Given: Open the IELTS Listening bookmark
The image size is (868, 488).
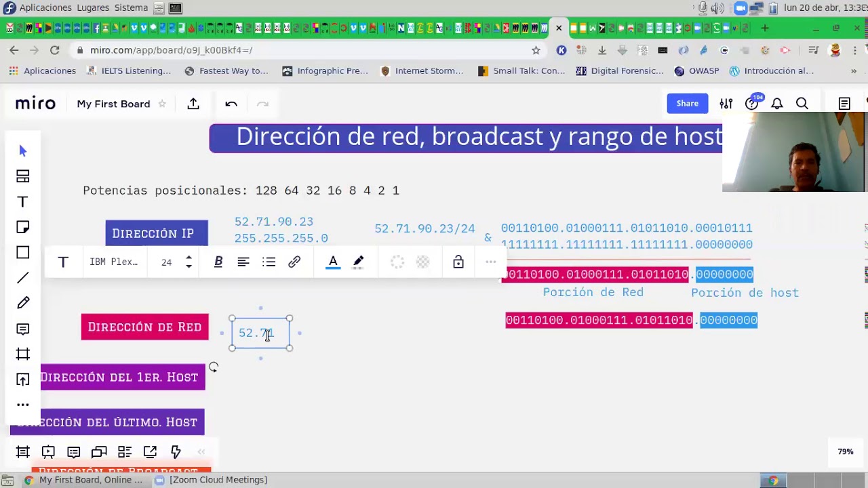Looking at the screenshot, I should 129,70.
